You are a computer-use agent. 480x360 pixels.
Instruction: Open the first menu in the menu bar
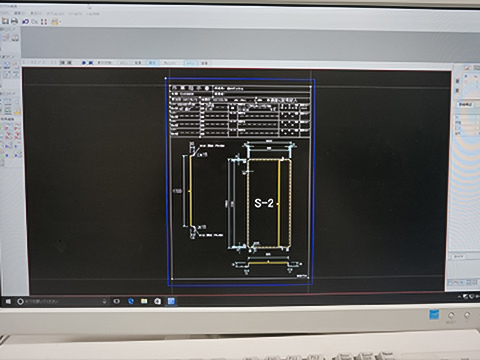coord(5,13)
